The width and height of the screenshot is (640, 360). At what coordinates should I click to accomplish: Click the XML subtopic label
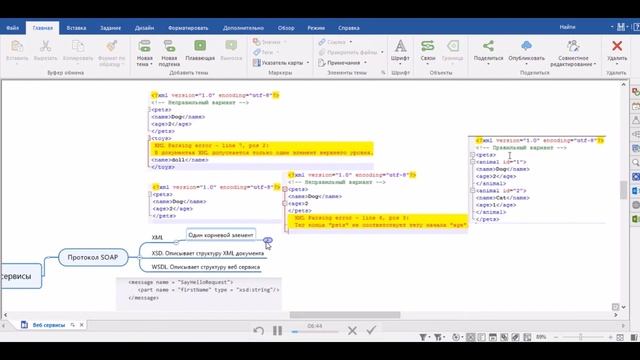coord(157,238)
